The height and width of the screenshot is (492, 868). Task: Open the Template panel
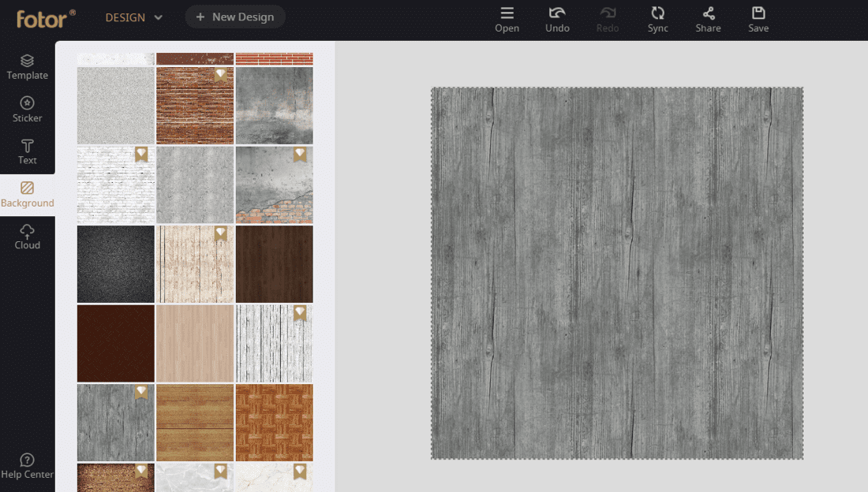pos(27,67)
